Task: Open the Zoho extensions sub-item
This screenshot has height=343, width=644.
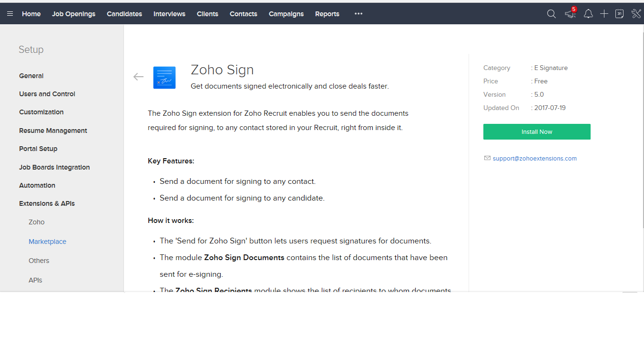Action: (x=37, y=222)
